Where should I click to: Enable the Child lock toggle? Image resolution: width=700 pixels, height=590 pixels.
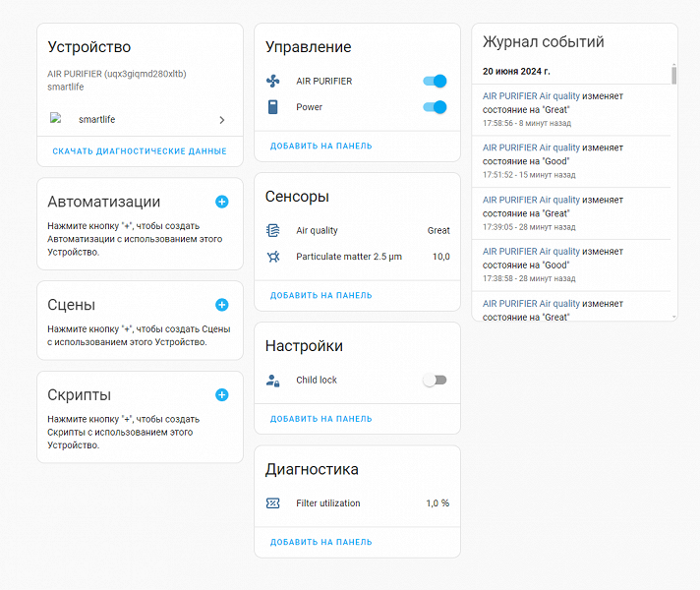434,380
